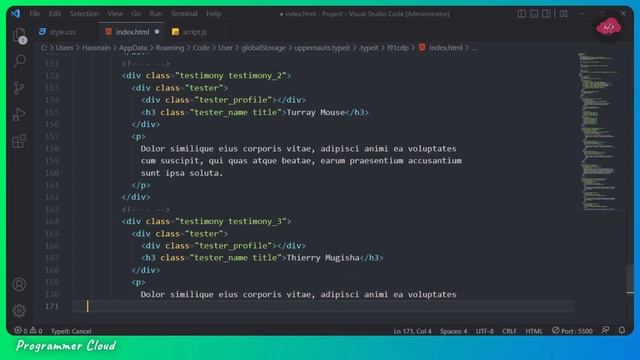The width and height of the screenshot is (640, 360).
Task: Open Source Control view
Action: [19, 88]
